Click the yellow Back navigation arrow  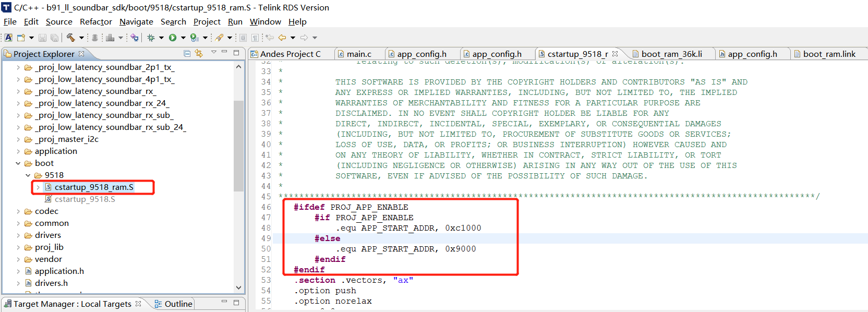282,38
